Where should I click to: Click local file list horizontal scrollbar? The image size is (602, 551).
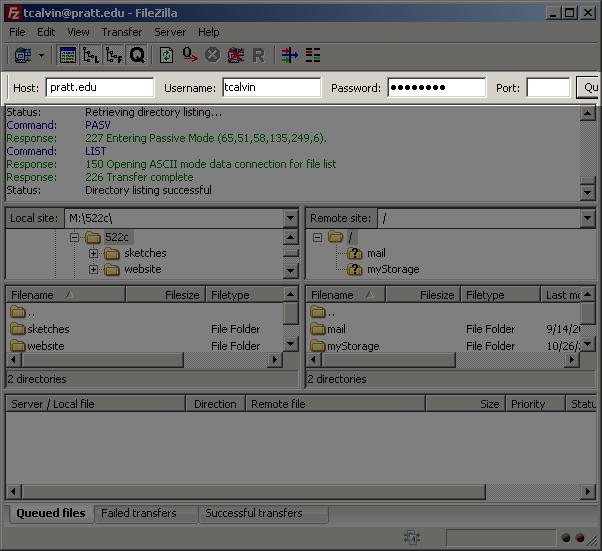103,360
